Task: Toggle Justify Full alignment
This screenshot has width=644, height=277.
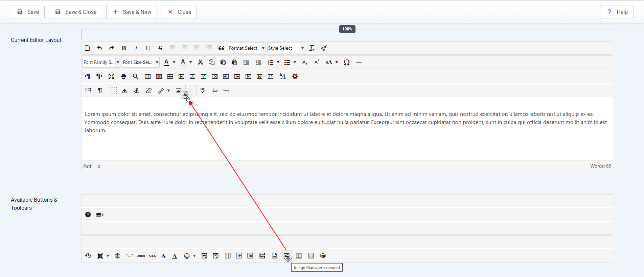Action: (x=172, y=48)
